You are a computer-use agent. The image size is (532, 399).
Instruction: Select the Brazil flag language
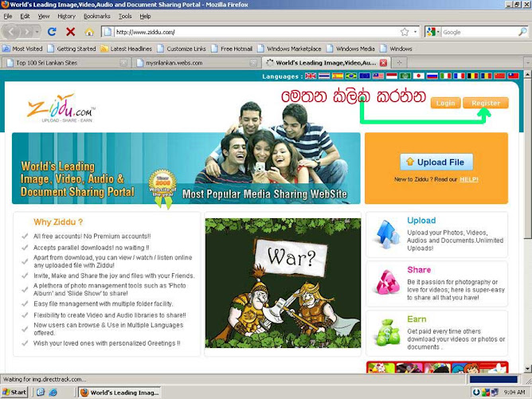(351, 76)
